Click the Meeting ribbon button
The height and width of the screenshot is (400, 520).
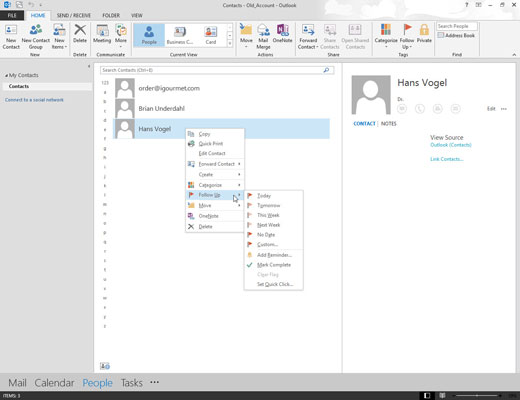tap(102, 33)
